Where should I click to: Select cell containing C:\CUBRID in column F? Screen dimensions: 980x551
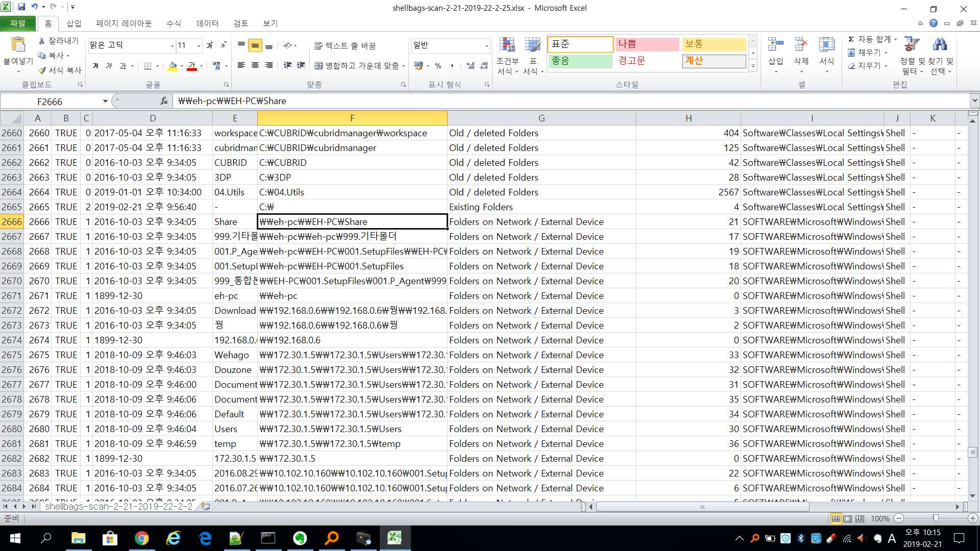(352, 162)
